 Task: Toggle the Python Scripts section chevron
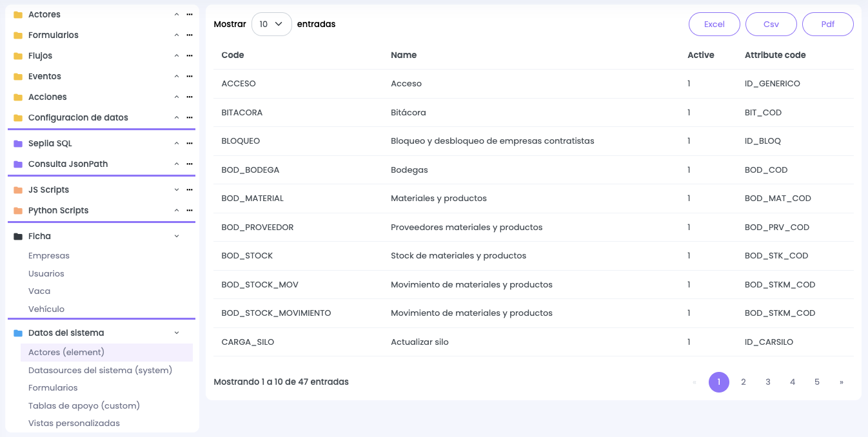(x=177, y=210)
